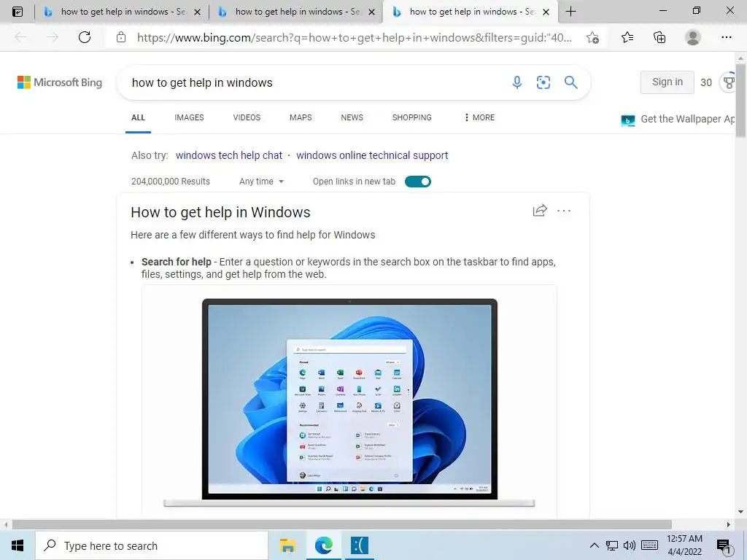Click the How to get help in Windows heading
747x560 pixels.
220,212
